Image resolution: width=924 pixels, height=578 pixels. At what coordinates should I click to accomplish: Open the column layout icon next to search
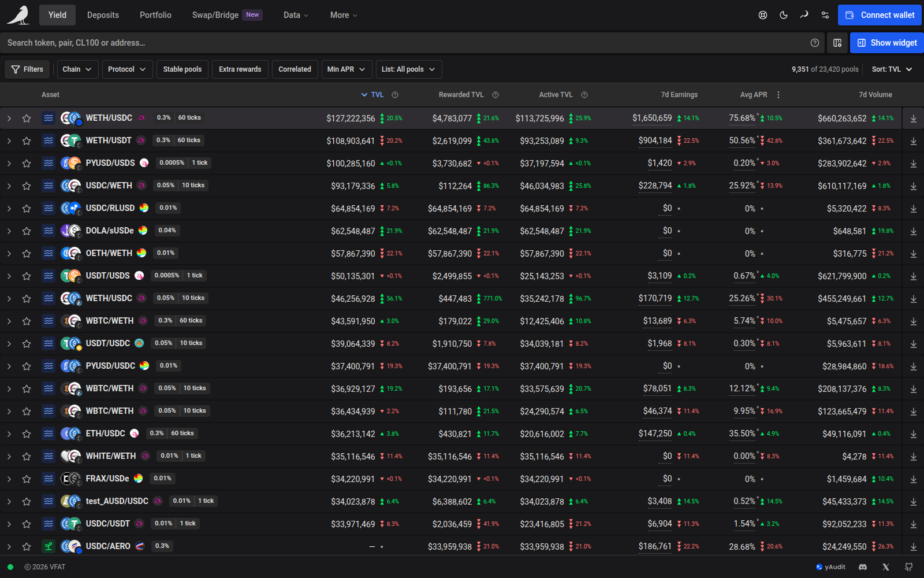(x=837, y=43)
